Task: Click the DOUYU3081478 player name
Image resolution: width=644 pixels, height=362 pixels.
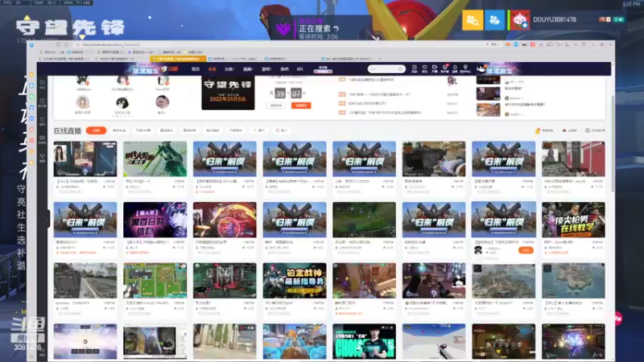Action: [555, 19]
